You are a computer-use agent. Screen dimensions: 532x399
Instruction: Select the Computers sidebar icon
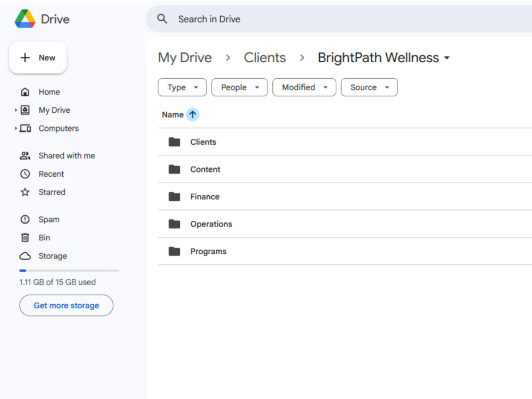click(25, 128)
